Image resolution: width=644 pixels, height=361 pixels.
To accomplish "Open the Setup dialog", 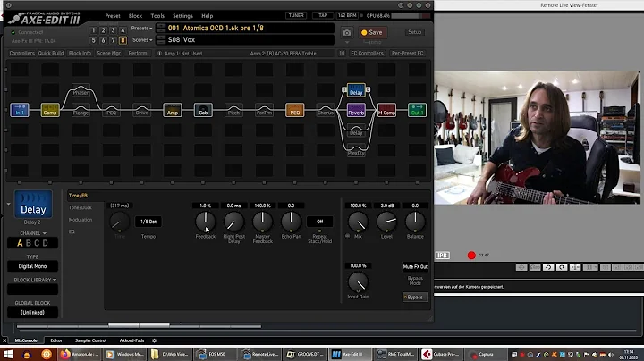I will (x=414, y=32).
